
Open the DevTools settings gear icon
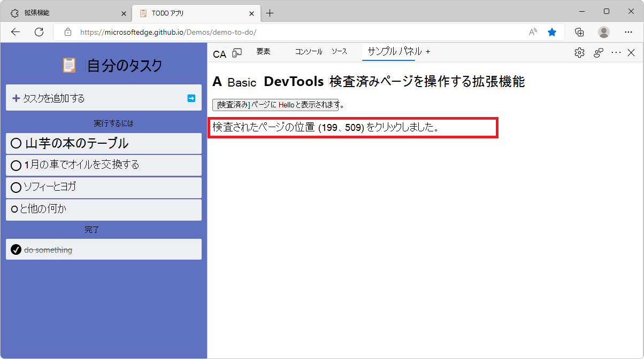tap(579, 52)
